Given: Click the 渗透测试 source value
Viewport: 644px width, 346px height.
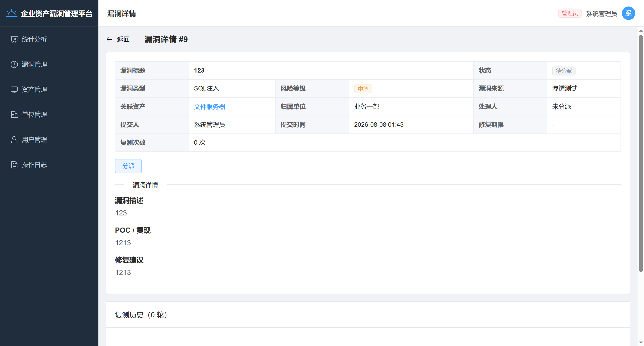Looking at the screenshot, I should (x=565, y=88).
